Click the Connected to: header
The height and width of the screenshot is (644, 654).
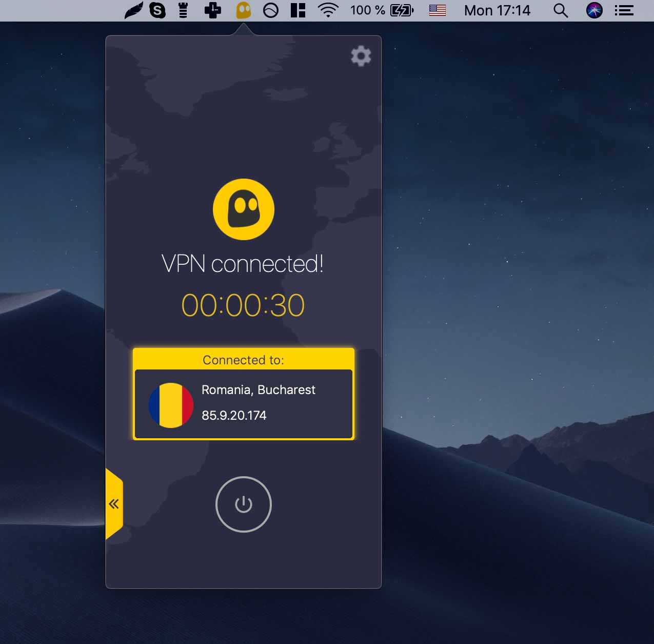click(244, 360)
